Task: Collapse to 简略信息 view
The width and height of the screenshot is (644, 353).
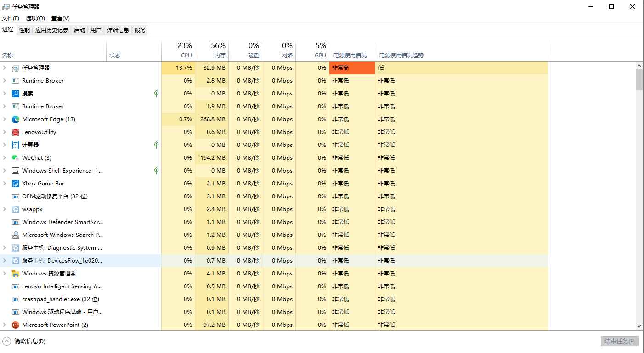Action: [25, 341]
